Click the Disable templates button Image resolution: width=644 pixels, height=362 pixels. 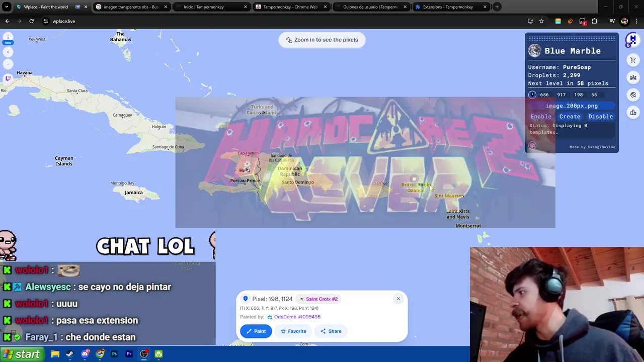click(601, 116)
